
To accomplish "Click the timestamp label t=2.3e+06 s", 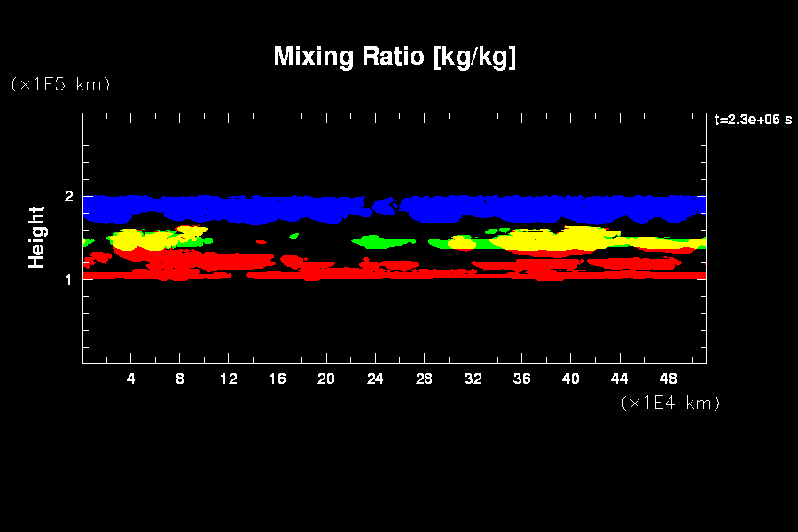I will pos(753,120).
